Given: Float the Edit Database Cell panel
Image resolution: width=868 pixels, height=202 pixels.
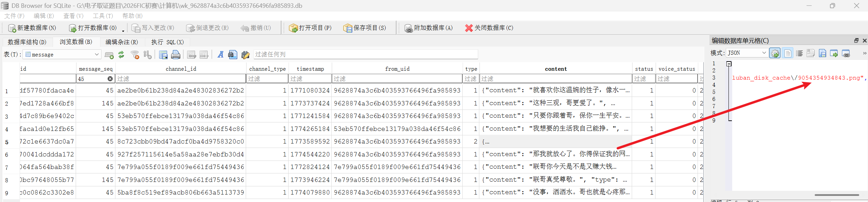Looking at the screenshot, I should tap(856, 40).
